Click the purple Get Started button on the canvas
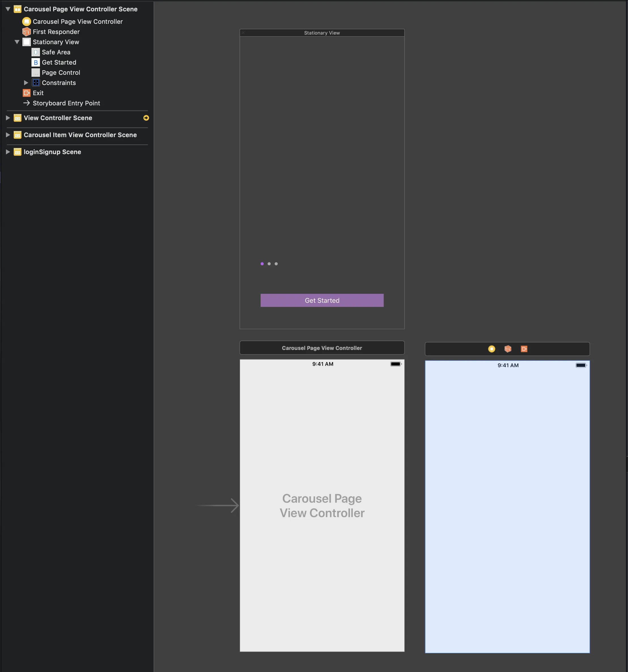628x672 pixels. (322, 301)
